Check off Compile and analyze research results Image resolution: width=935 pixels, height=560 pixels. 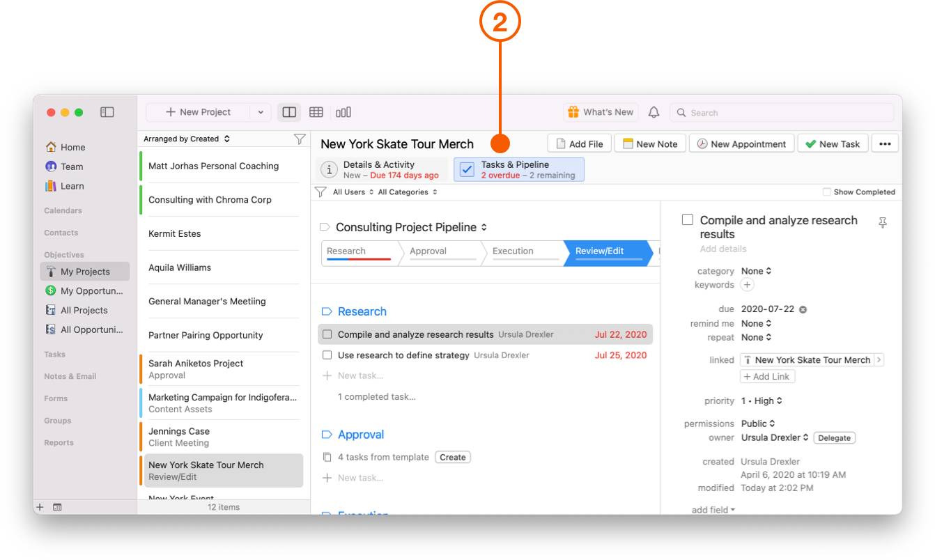pyautogui.click(x=327, y=334)
